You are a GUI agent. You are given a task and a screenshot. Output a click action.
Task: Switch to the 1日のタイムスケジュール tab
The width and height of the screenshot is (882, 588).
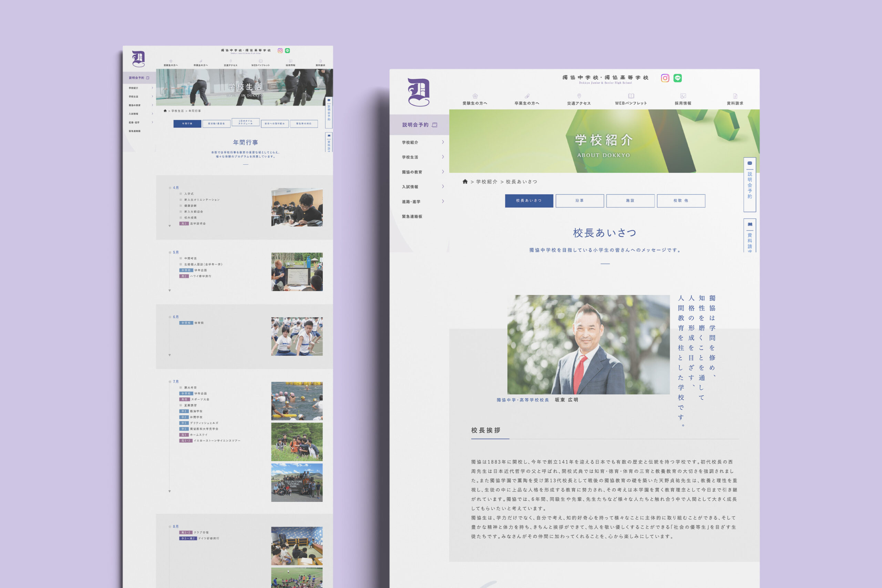point(246,122)
